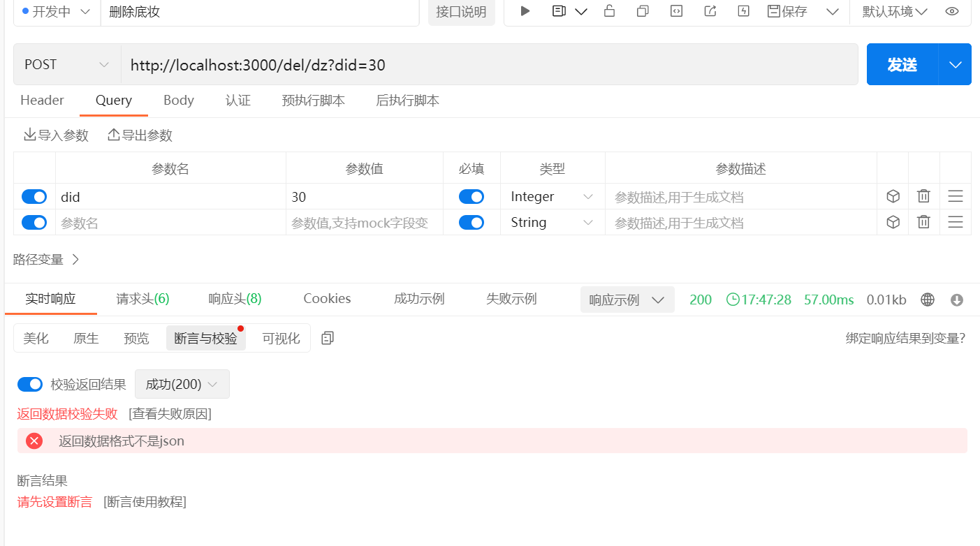Open the String type dropdown
This screenshot has width=980, height=546.
coord(553,223)
